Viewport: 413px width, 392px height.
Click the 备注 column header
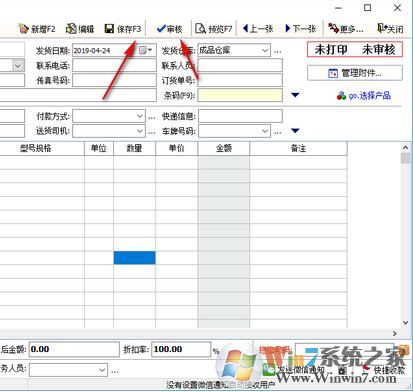click(x=298, y=148)
